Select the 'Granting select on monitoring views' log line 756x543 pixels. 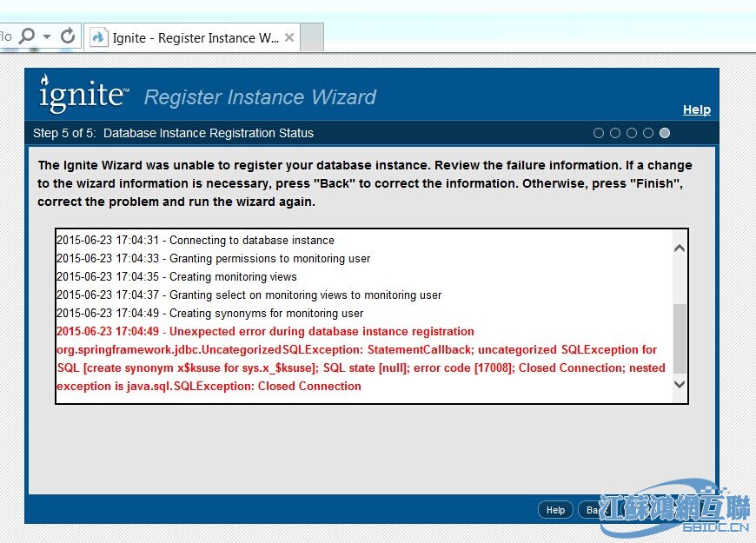(x=249, y=295)
